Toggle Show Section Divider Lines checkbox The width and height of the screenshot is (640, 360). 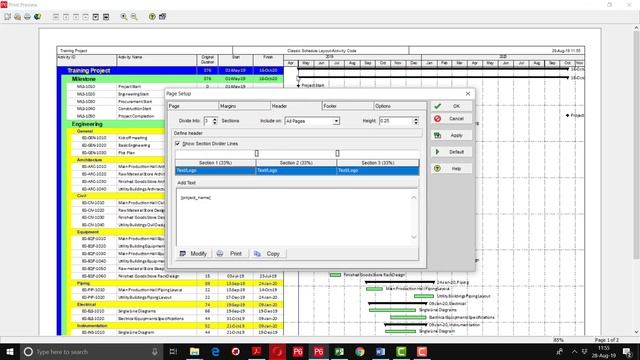(178, 144)
